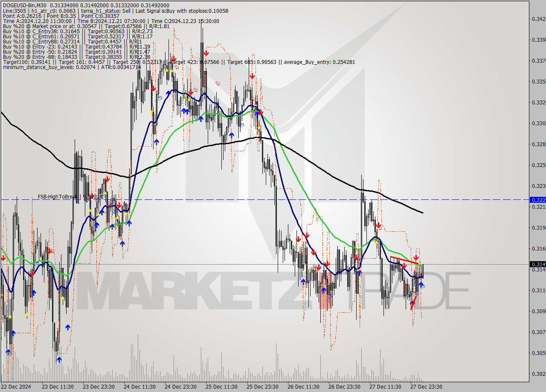
Task: Select the 0.319 price axis label
Action: 539,228
